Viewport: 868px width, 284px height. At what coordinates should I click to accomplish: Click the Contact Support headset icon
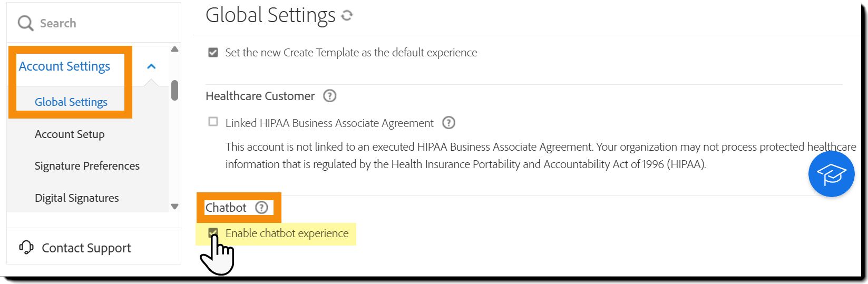26,247
